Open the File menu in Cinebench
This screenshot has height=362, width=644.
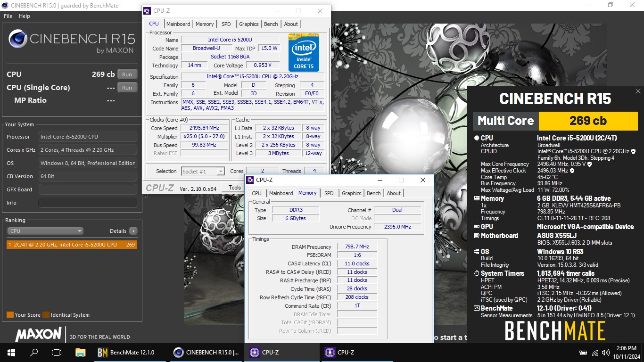pos(8,16)
